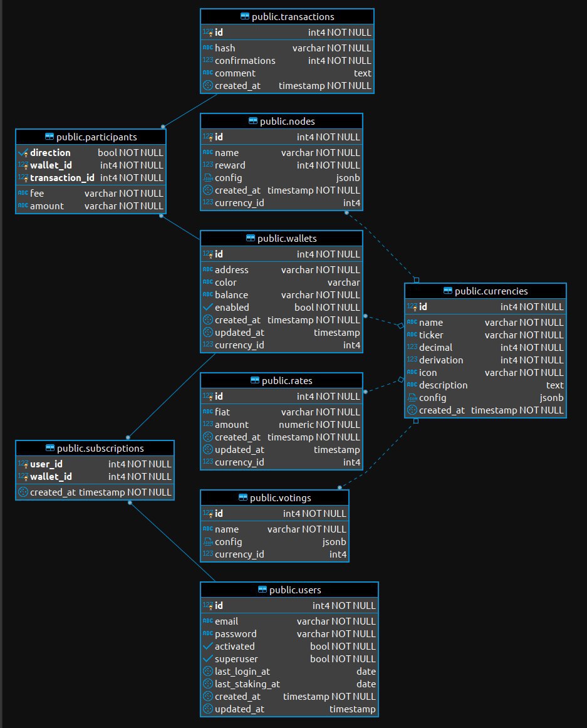This screenshot has width=587, height=728.
Task: Select the 'derivation' column in currencies
Action: click(x=486, y=360)
